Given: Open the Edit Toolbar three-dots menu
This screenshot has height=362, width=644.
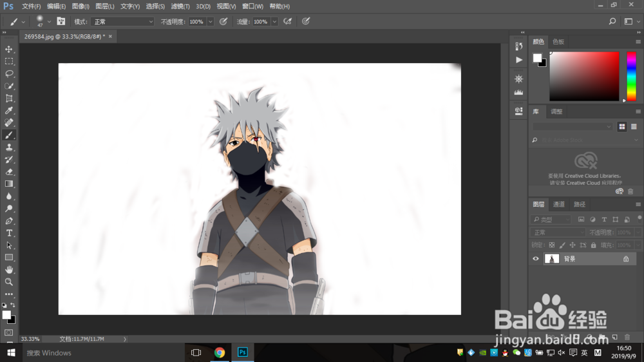Looking at the screenshot, I should click(x=9, y=294).
